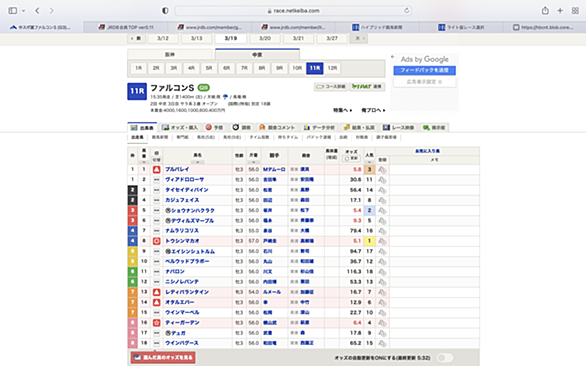The height and width of the screenshot is (366, 586).
Task: Open jockey link Mデムーロ
Action: (274, 169)
